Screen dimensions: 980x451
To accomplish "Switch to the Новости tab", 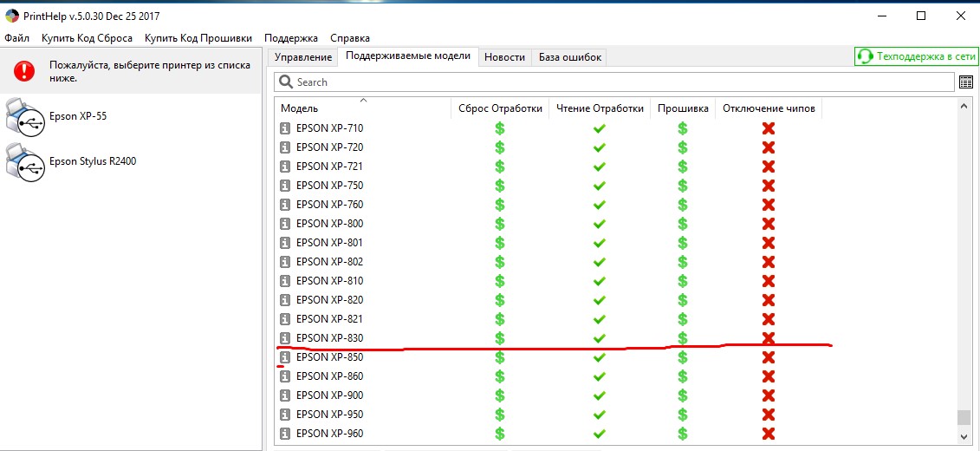I will tap(504, 57).
